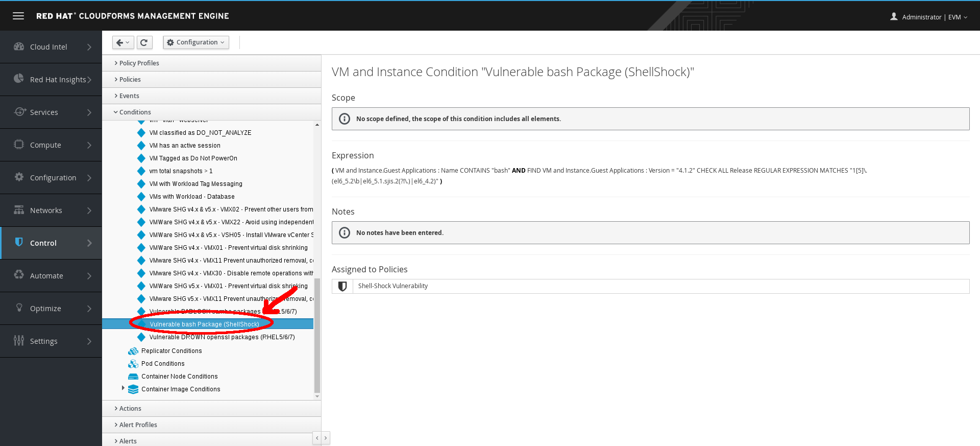980x446 pixels.
Task: Click the diamond icon for Vulnerable DROWN openssl
Action: pyautogui.click(x=141, y=337)
